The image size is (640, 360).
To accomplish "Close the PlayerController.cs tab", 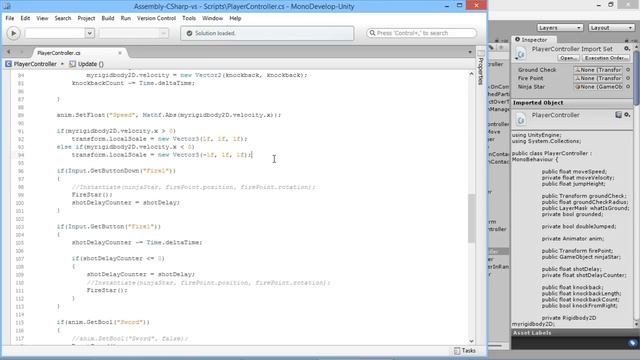I will (120, 53).
